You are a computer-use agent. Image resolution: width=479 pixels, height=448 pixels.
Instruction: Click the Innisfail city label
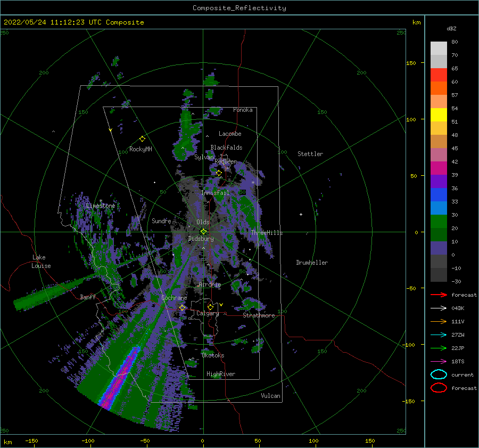coord(215,193)
